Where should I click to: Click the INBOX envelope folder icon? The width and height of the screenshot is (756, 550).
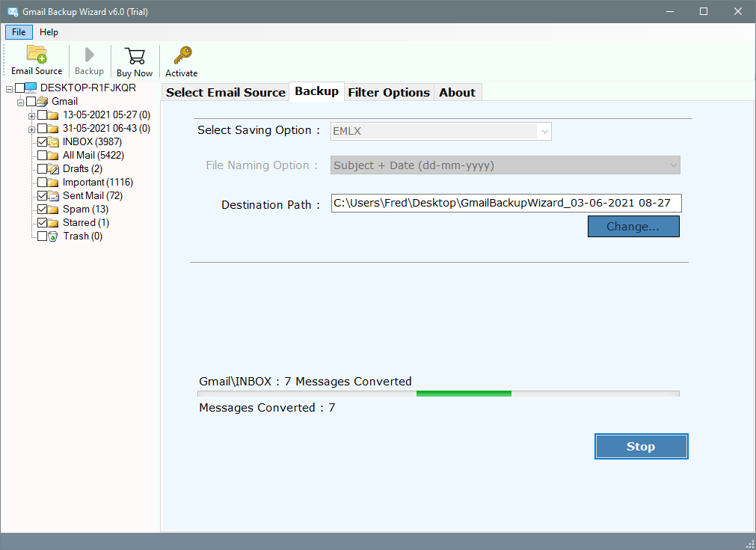[53, 142]
